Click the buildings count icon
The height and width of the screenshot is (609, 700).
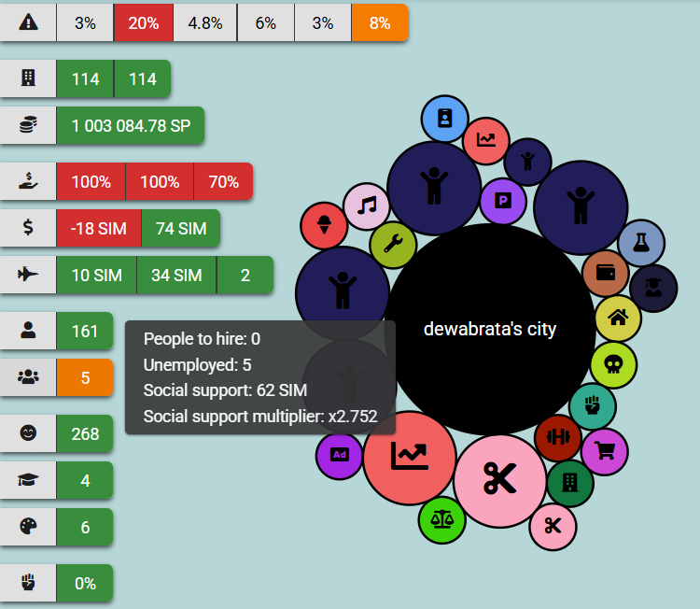[x=28, y=78]
